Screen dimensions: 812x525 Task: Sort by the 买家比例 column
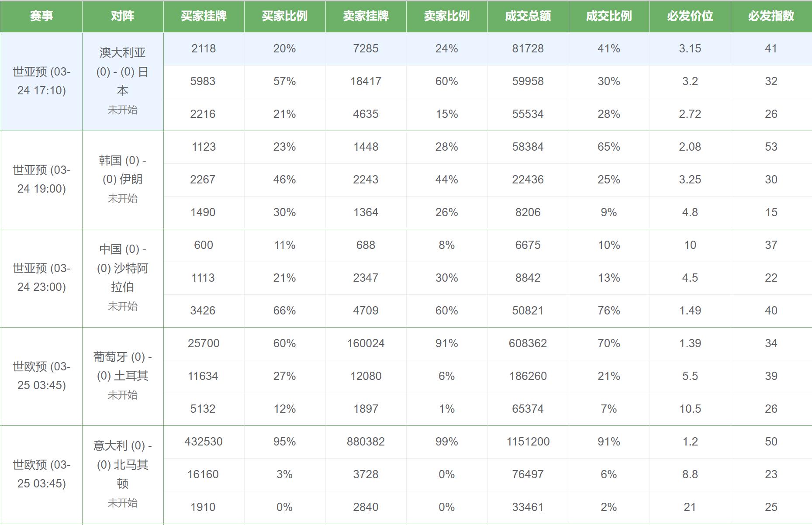click(285, 17)
